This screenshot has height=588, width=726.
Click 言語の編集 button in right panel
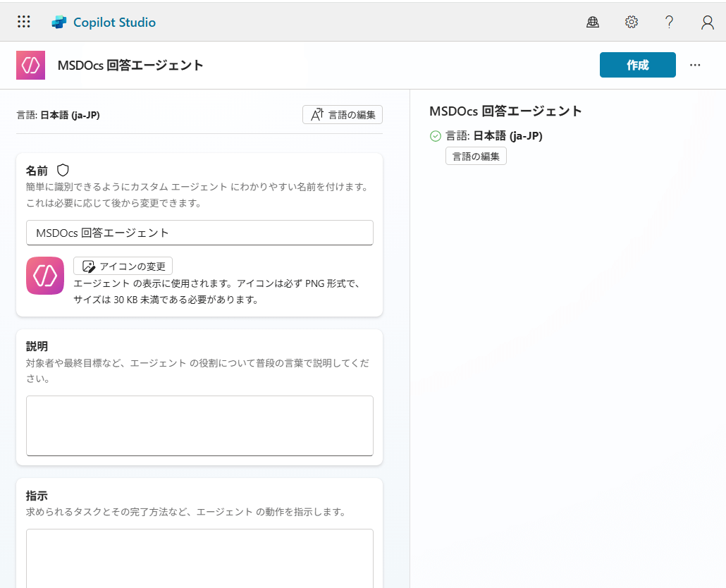coord(476,157)
